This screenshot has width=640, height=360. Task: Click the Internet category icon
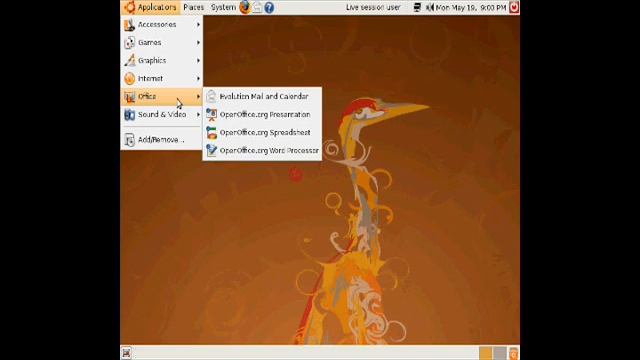129,78
